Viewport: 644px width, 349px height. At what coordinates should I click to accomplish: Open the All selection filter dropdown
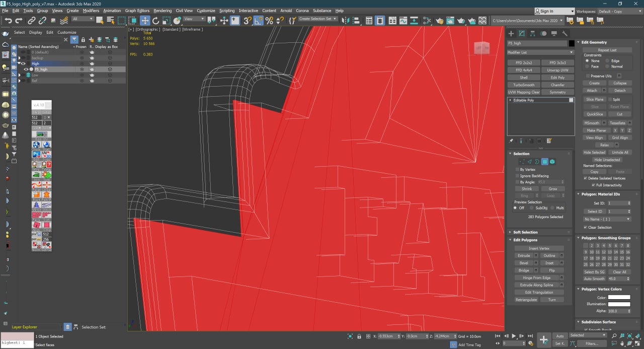(x=83, y=19)
